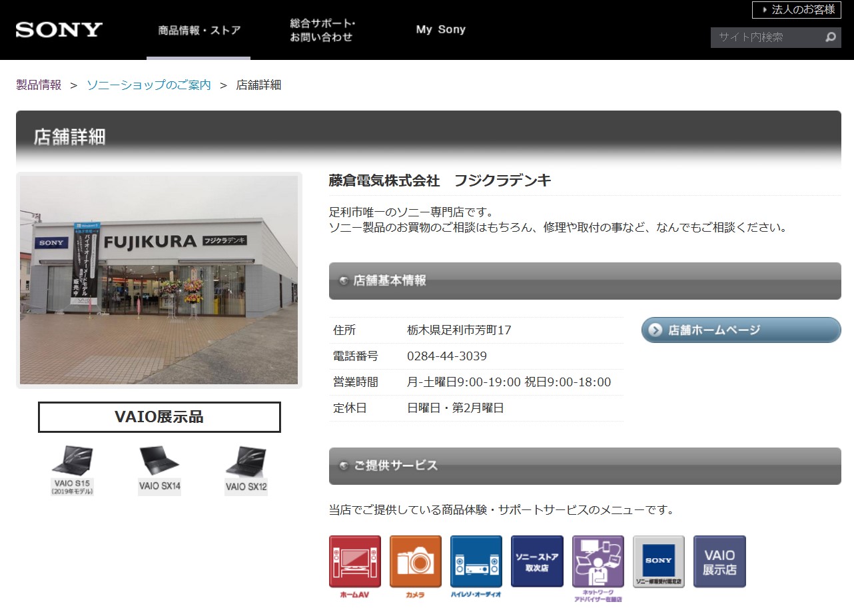This screenshot has width=854, height=616.
Task: Open 総合サポート・お問い合わせ menu
Action: pyautogui.click(x=322, y=30)
